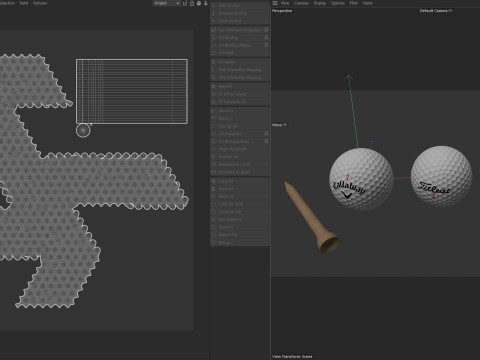Open UV Rectangularize options gear

(x=266, y=141)
